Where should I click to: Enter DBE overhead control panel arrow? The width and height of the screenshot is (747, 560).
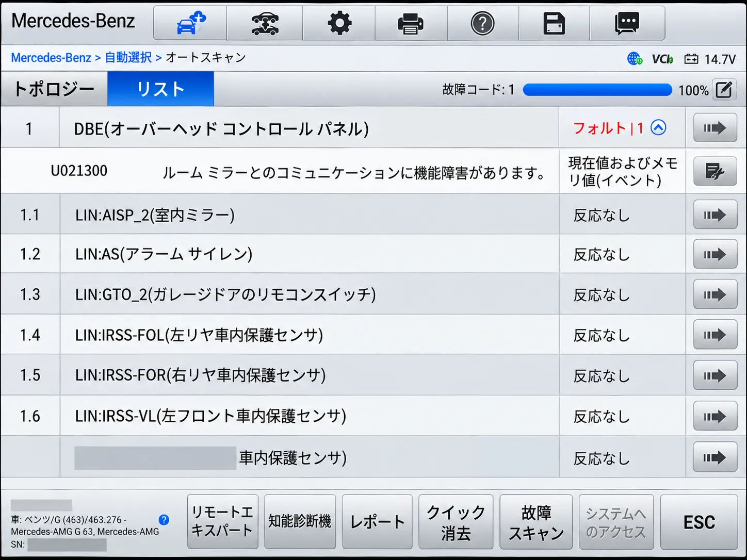coord(715,128)
